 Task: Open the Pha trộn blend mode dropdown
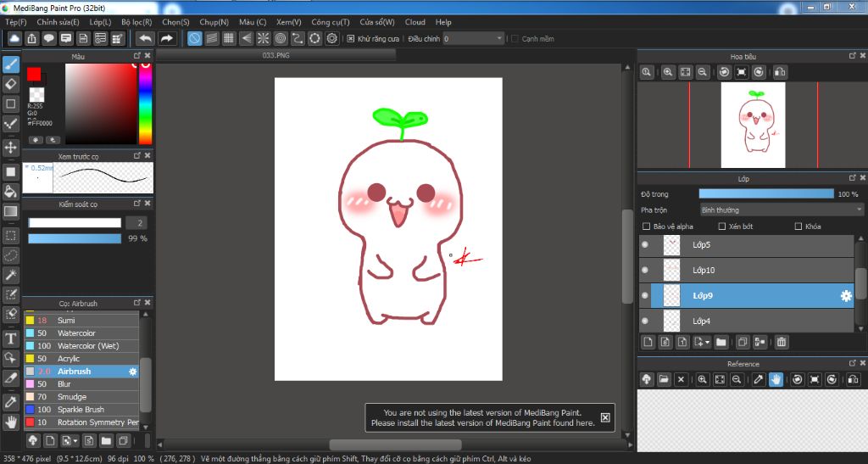point(781,210)
